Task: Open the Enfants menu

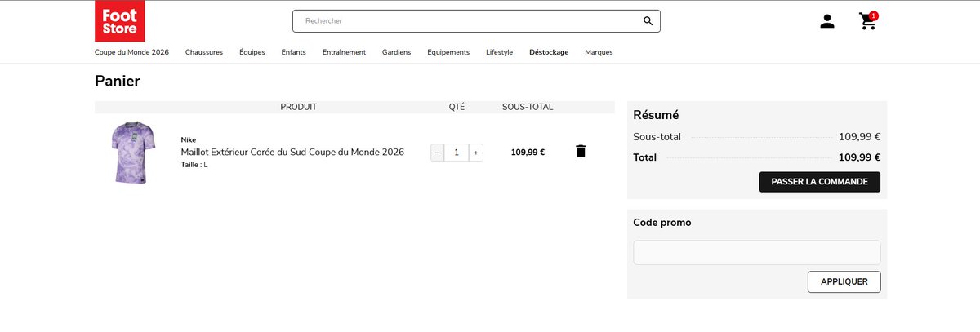Action: point(294,52)
